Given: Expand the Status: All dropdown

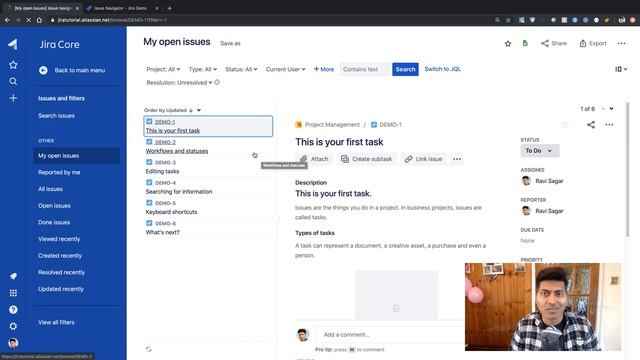Looking at the screenshot, I should [241, 69].
